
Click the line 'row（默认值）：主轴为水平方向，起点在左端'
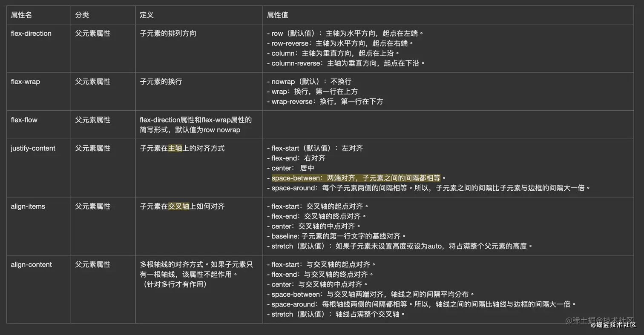(x=345, y=33)
